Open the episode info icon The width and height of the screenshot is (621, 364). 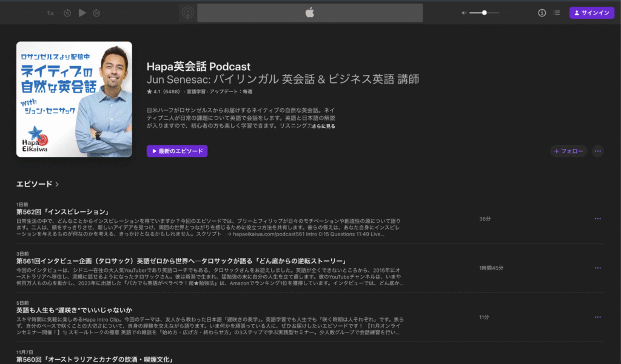point(542,13)
